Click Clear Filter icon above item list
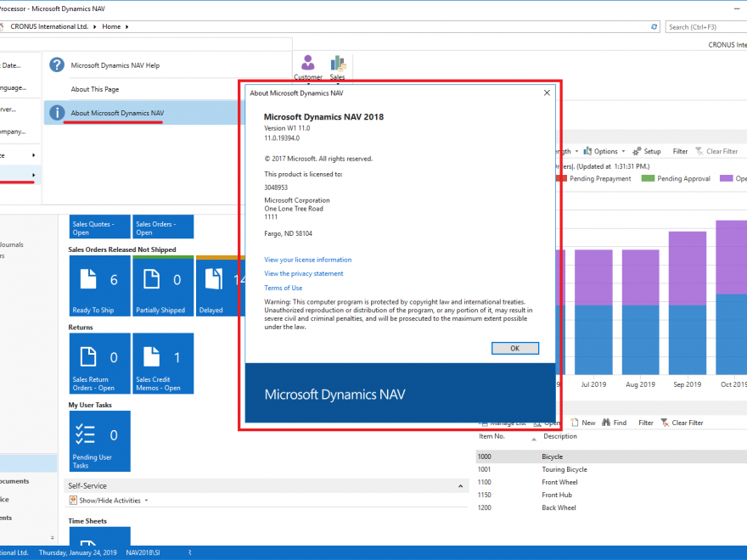 coord(665,423)
